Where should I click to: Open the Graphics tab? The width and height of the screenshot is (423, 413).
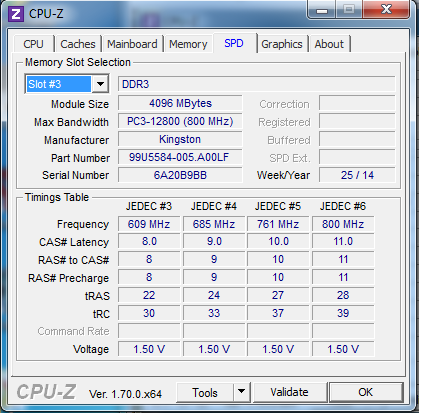pyautogui.click(x=282, y=44)
